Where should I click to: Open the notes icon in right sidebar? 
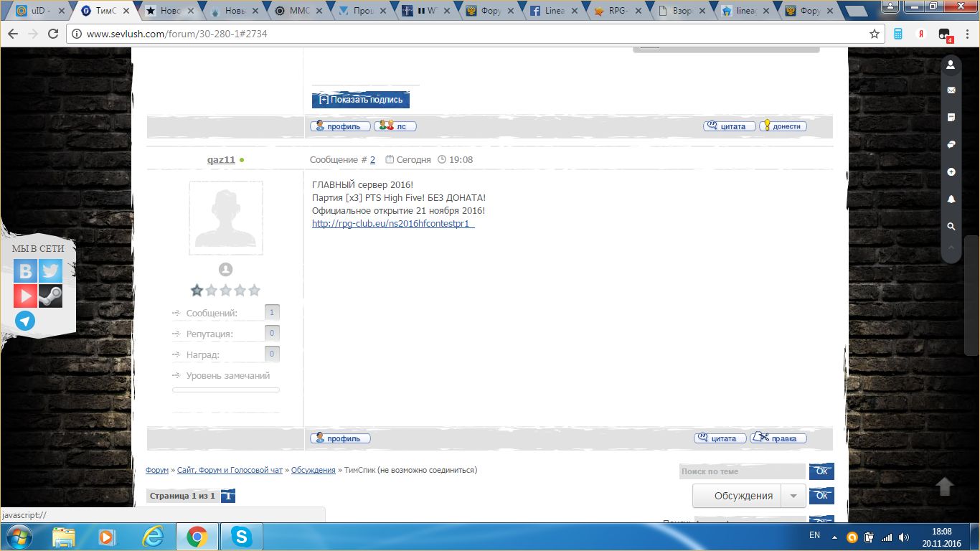coord(951,117)
